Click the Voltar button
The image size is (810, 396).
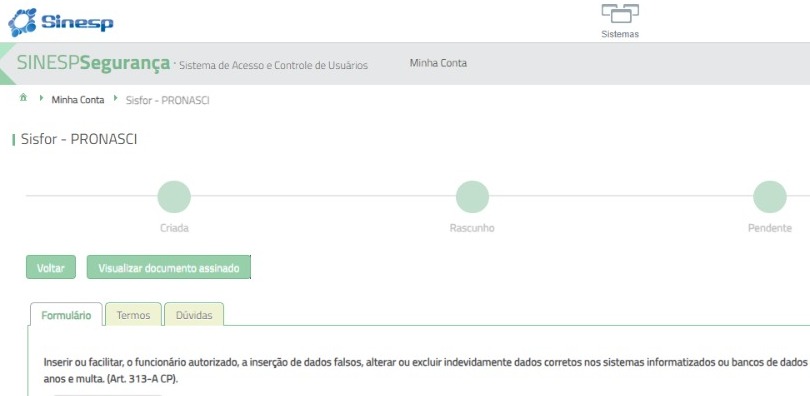[x=51, y=267]
